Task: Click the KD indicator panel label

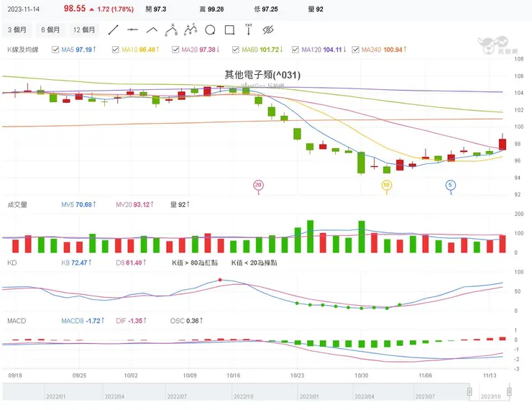Action: [12, 263]
